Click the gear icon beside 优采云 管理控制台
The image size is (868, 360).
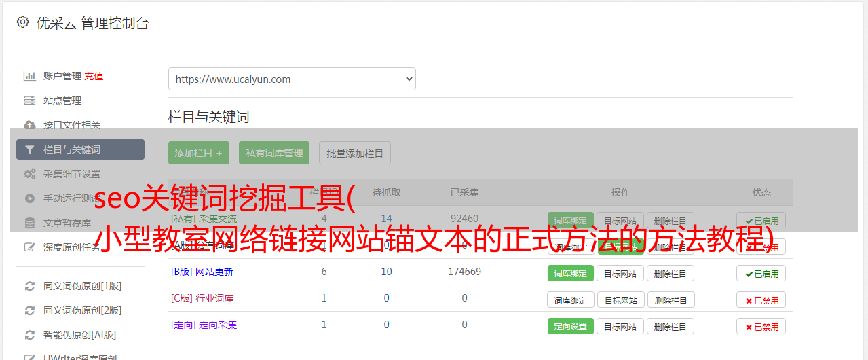pyautogui.click(x=22, y=22)
